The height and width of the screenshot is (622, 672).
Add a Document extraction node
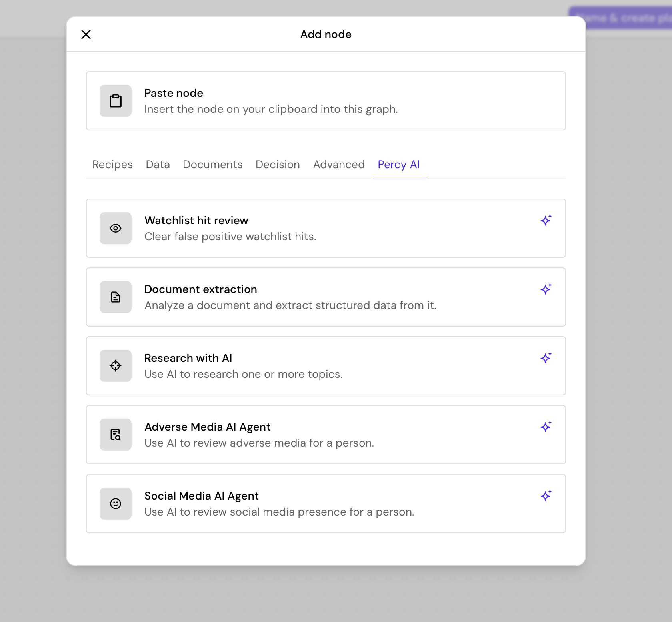(x=326, y=297)
